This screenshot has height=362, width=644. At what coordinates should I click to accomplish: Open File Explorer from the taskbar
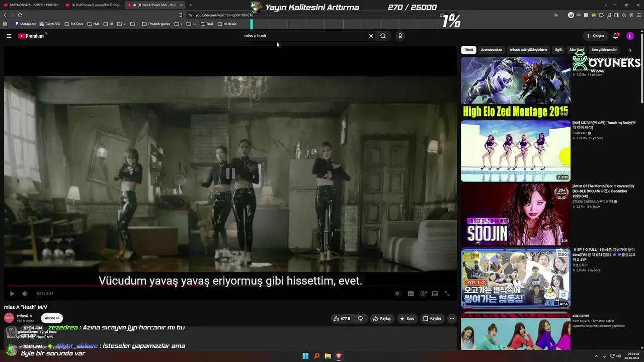pos(328,356)
